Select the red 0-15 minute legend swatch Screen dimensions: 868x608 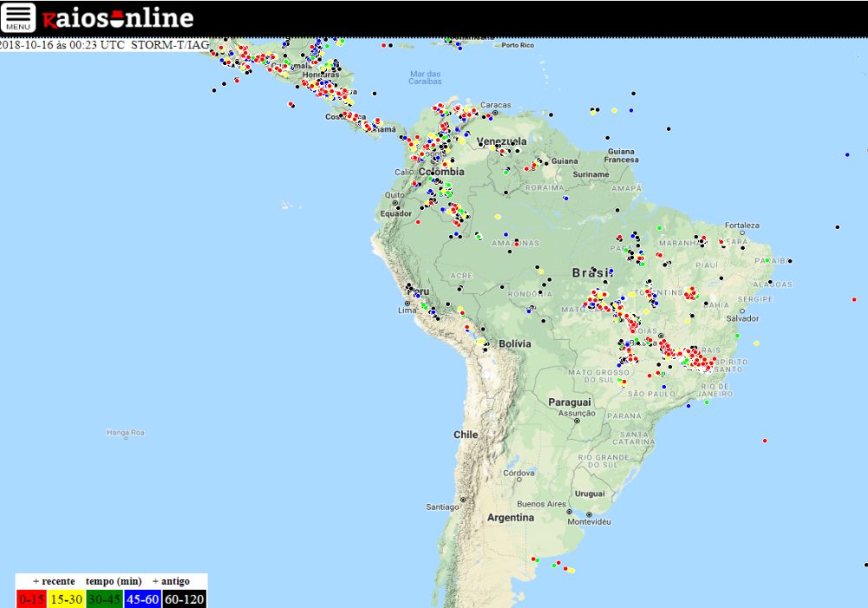point(32,598)
